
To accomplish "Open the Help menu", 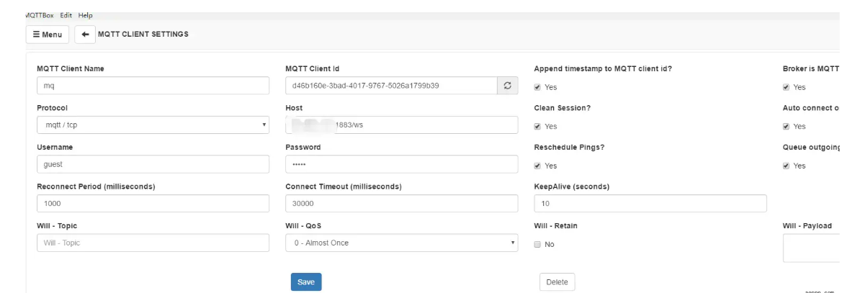I will tap(85, 15).
